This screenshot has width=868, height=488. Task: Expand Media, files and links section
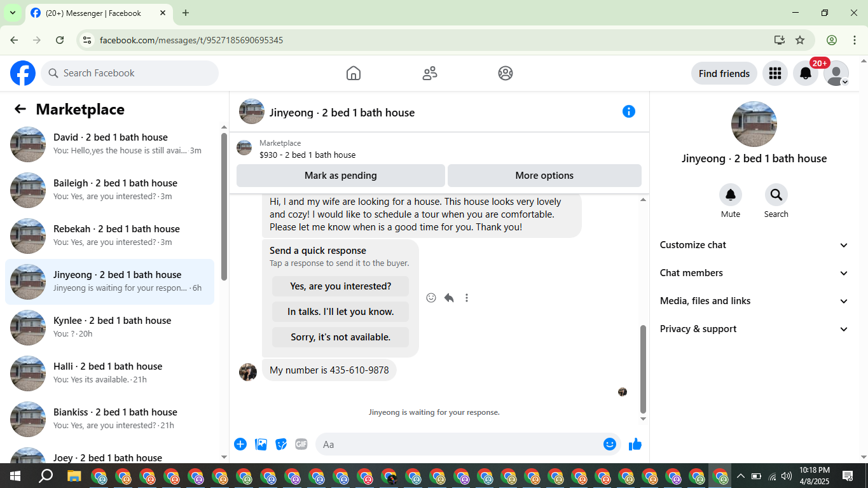(x=754, y=301)
